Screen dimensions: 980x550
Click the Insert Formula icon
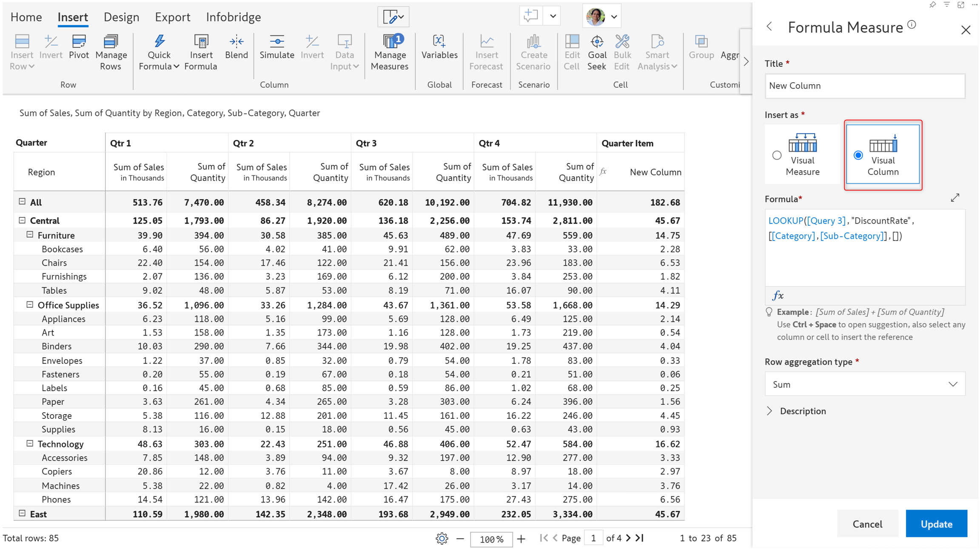click(x=201, y=52)
